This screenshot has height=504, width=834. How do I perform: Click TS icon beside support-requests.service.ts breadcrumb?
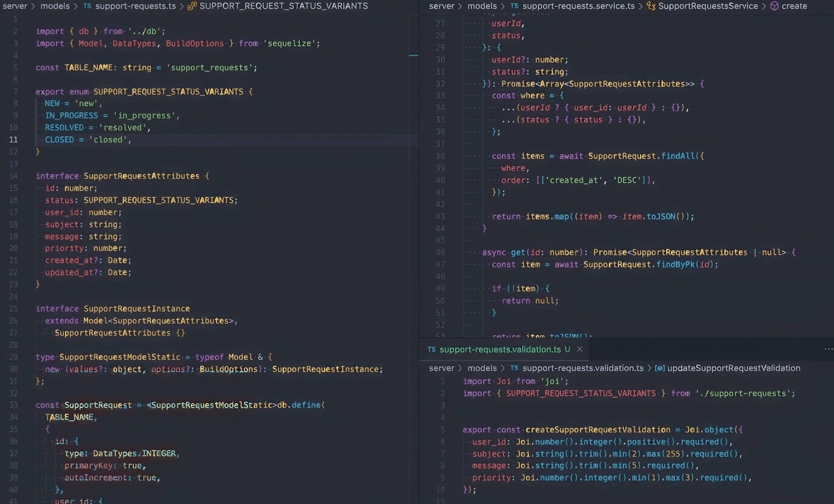point(515,6)
